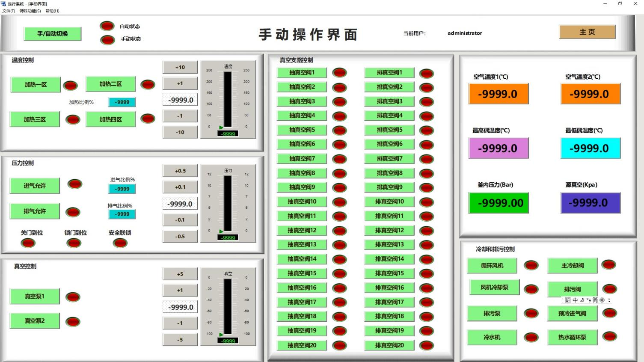Click the red lamp beside 抽真空阀1
This screenshot has width=644, height=362.
click(x=339, y=73)
